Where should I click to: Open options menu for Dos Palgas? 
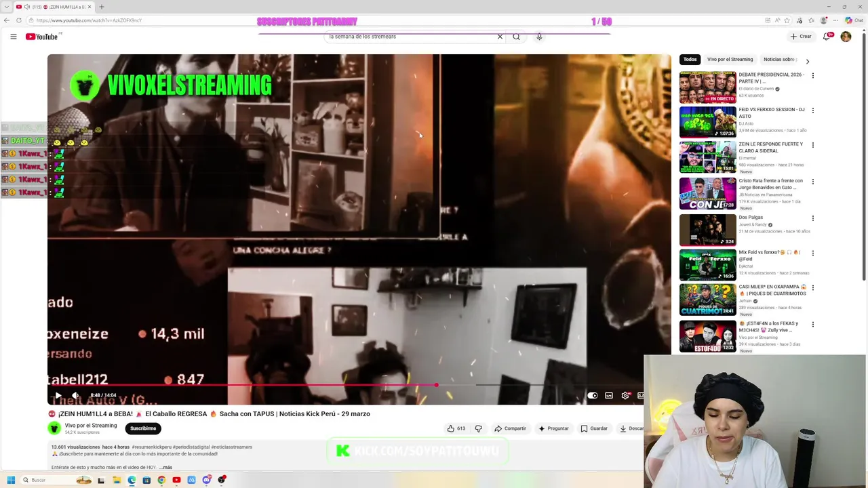click(x=813, y=218)
